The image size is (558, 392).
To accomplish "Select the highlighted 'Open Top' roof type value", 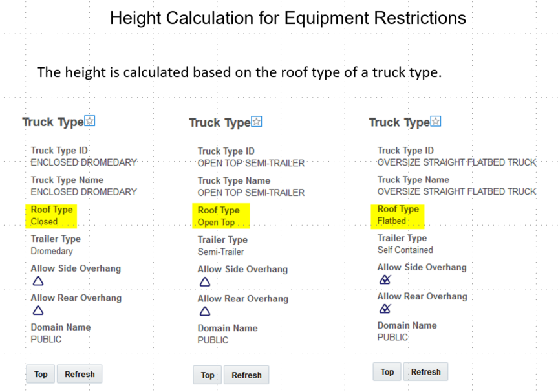I will (x=216, y=223).
